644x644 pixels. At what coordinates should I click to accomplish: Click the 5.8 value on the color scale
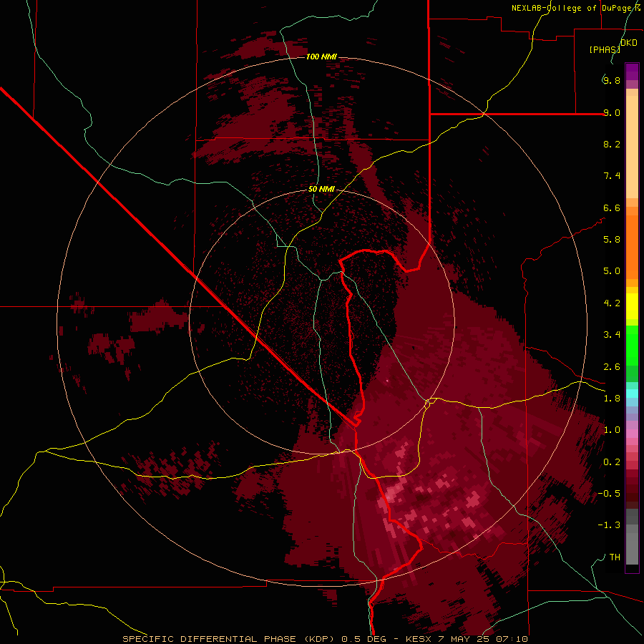pyautogui.click(x=612, y=240)
